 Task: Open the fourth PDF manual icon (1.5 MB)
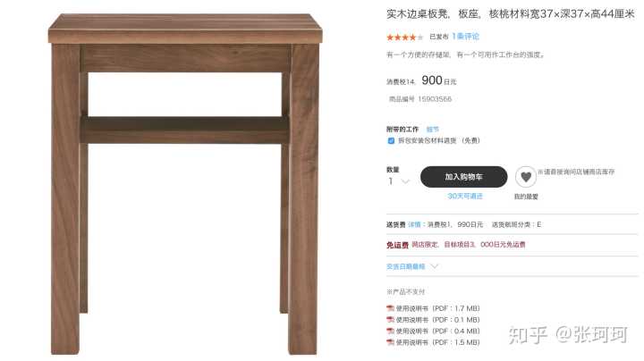click(390, 342)
